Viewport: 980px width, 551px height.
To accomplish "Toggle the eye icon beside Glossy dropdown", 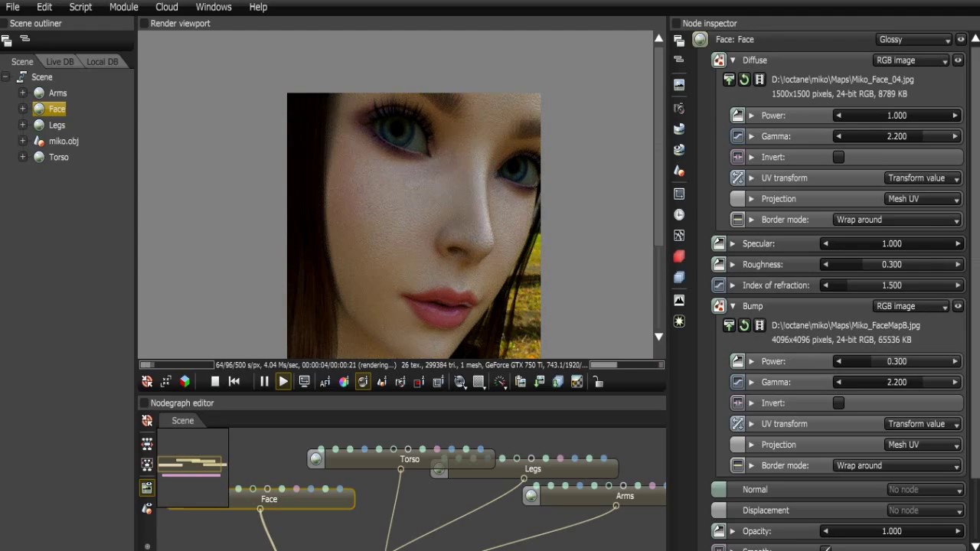I will point(961,40).
